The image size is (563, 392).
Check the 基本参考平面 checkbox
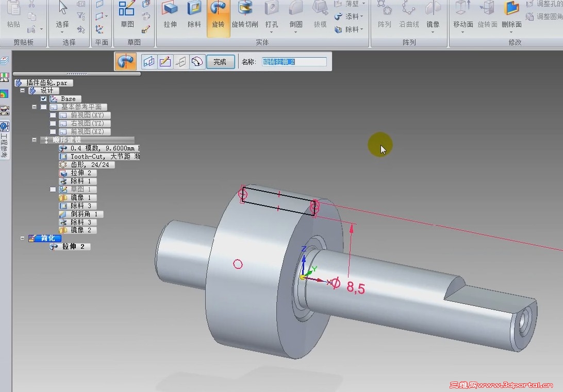point(43,107)
